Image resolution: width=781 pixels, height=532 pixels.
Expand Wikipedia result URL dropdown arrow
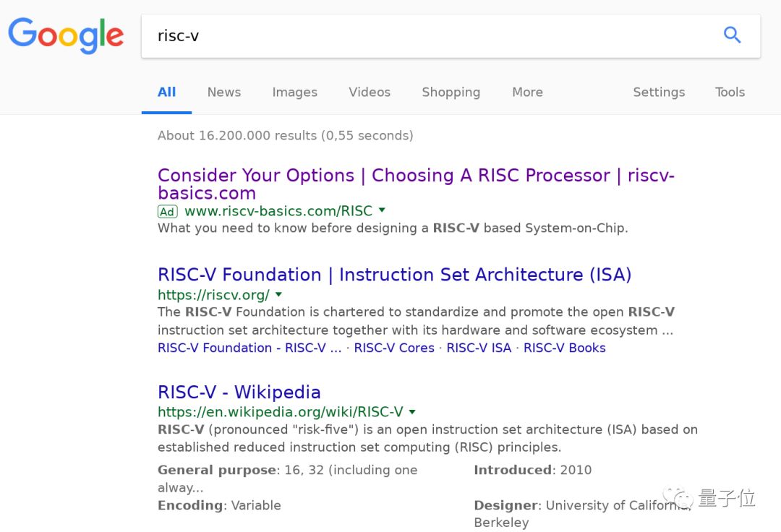[x=412, y=411]
